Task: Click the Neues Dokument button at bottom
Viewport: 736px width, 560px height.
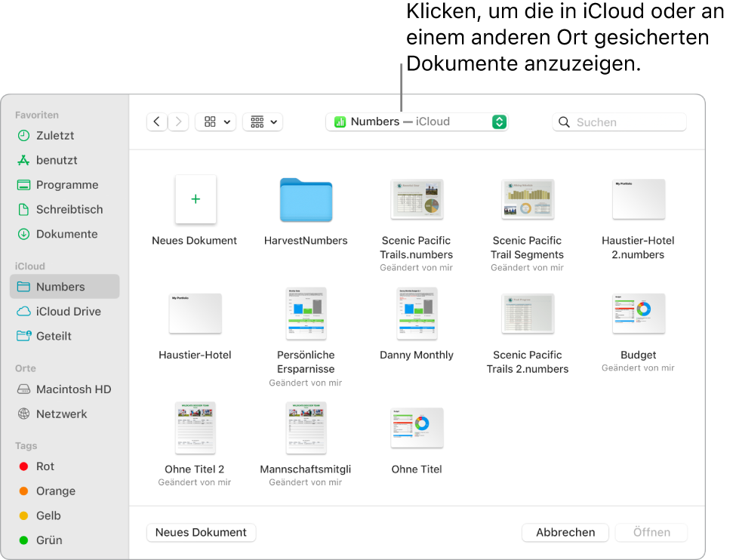Action: [201, 533]
